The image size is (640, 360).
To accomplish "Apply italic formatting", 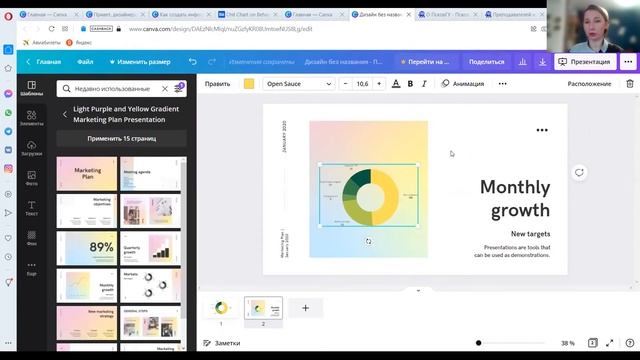I will [x=424, y=84].
